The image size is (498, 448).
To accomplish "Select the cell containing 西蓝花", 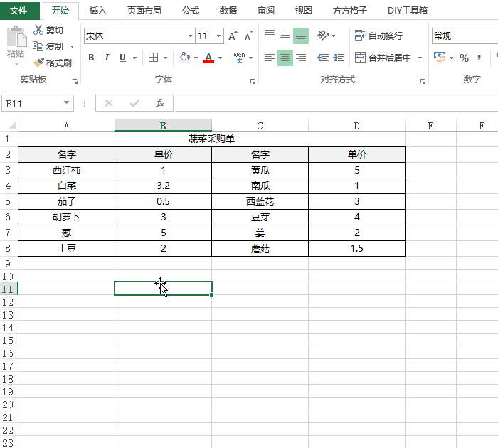I will click(x=260, y=201).
